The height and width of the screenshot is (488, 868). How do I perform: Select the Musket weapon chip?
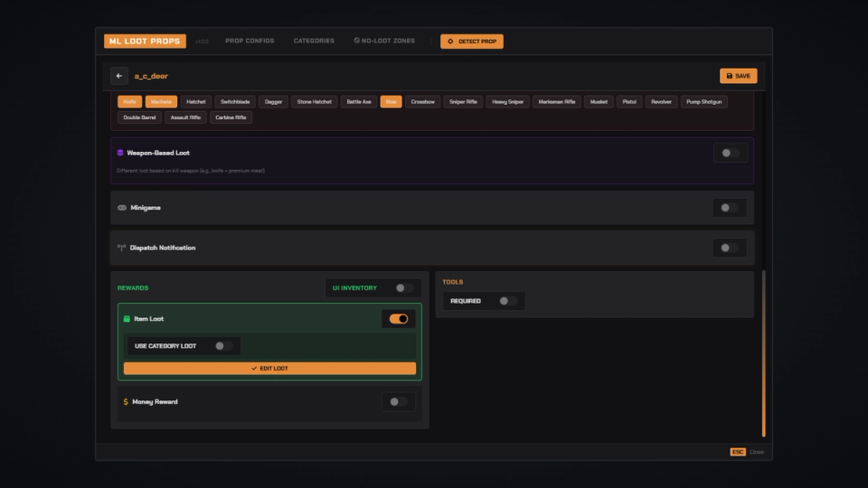pos(599,102)
